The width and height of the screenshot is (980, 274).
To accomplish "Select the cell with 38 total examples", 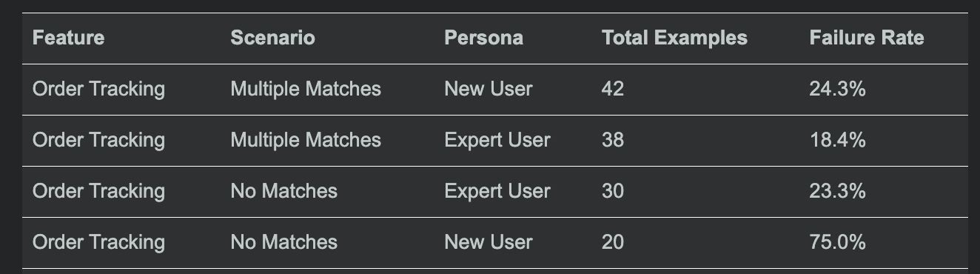I will pos(613,140).
